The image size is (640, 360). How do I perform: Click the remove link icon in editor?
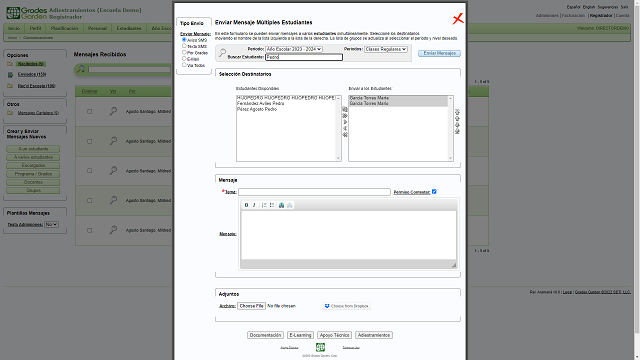click(x=289, y=205)
